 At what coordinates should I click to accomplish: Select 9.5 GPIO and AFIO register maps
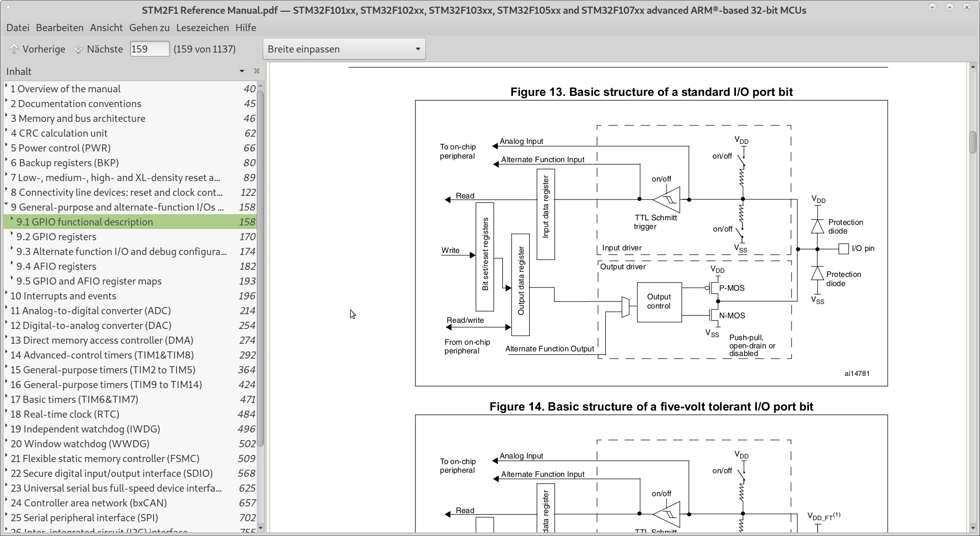coord(130,281)
